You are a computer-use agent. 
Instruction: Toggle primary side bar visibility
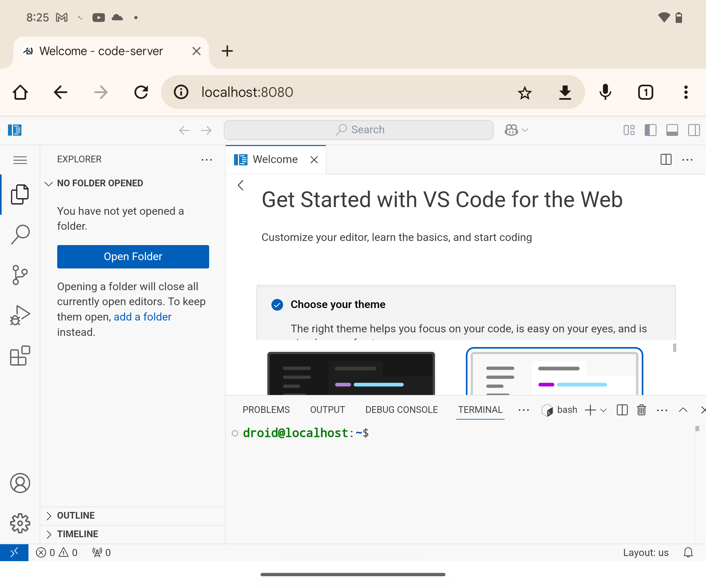point(650,130)
